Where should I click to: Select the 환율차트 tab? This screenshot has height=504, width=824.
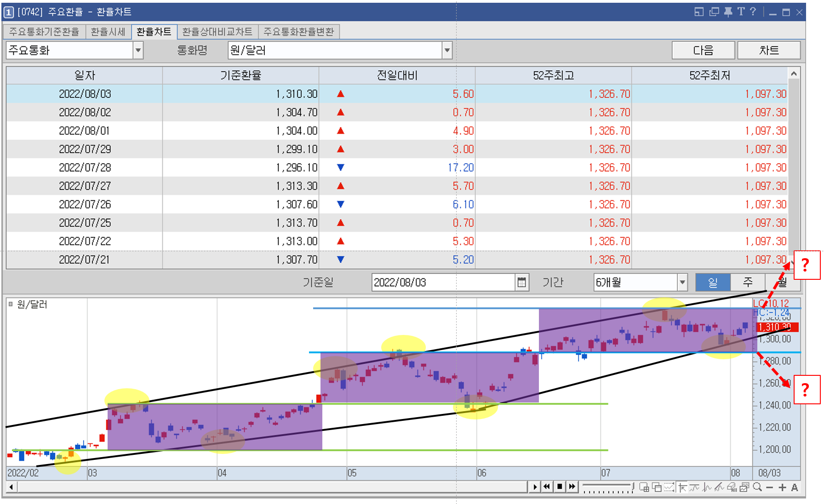[154, 32]
